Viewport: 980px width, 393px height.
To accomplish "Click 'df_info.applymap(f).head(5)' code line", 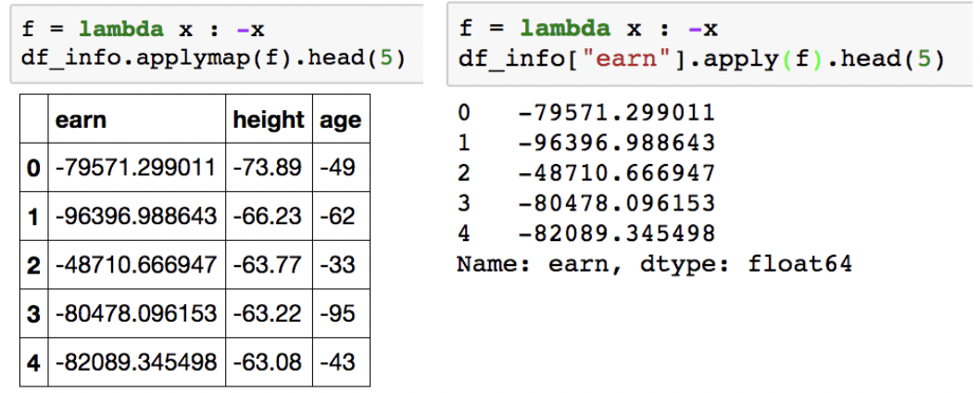I will pos(214,59).
